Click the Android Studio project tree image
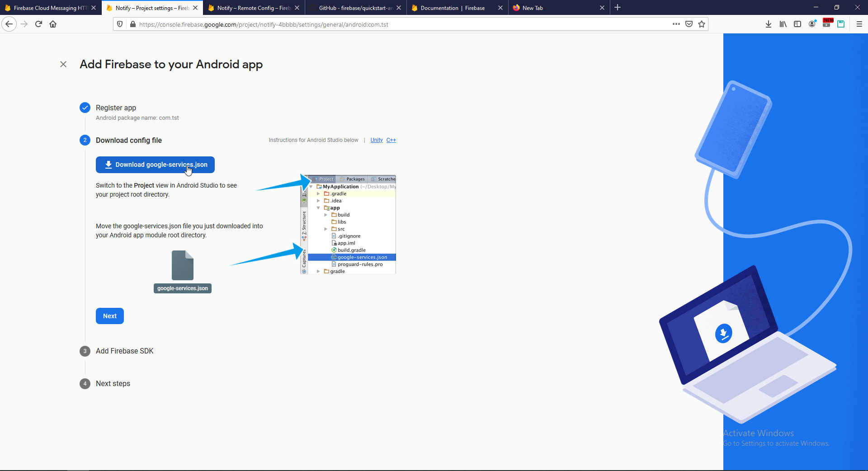The width and height of the screenshot is (868, 471). coord(348,224)
